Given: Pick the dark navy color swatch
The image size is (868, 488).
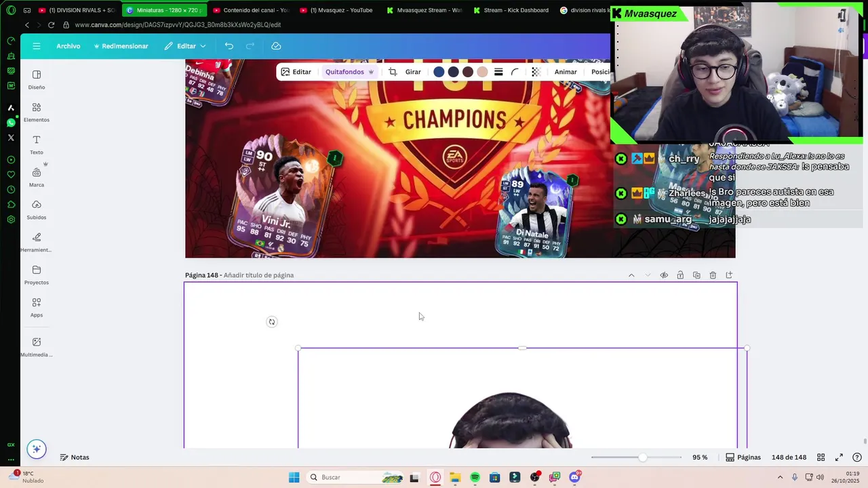Looking at the screenshot, I should [x=453, y=72].
